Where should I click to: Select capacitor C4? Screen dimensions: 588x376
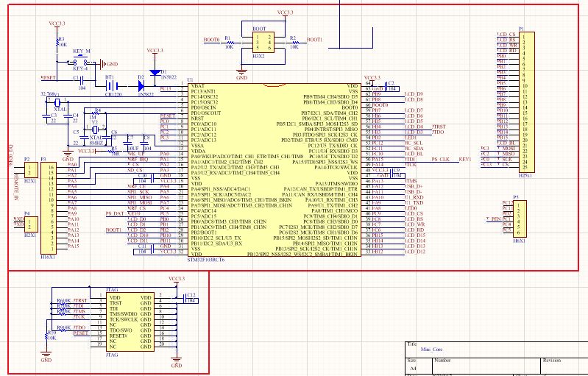click(x=68, y=117)
